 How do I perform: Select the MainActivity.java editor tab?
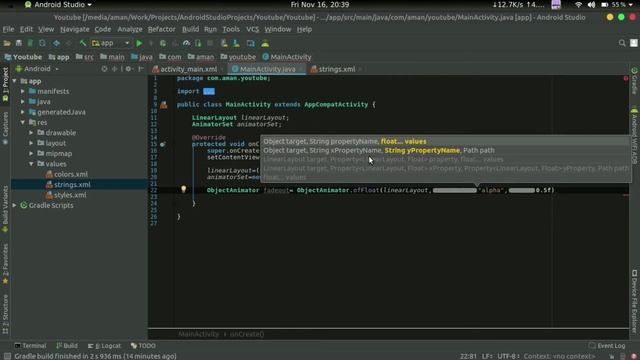pyautogui.click(x=267, y=69)
